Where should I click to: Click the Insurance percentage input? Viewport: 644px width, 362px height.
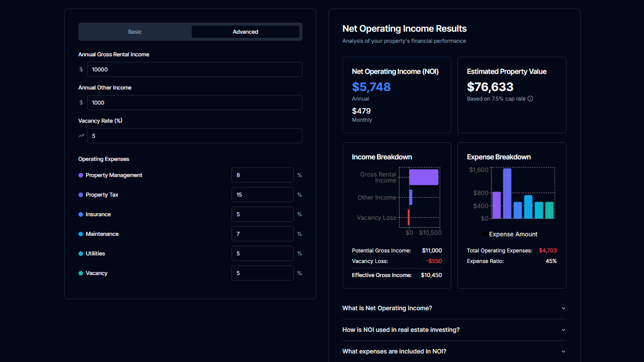point(262,214)
